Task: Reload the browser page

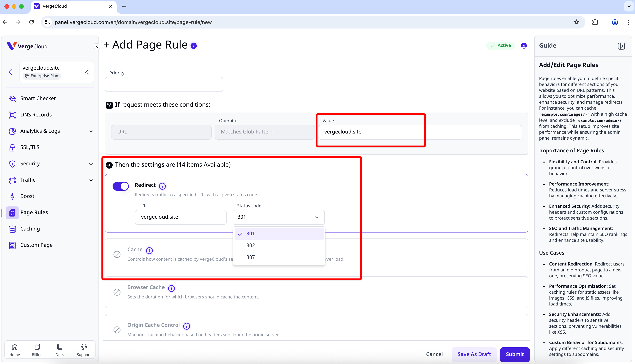Action: (31, 22)
